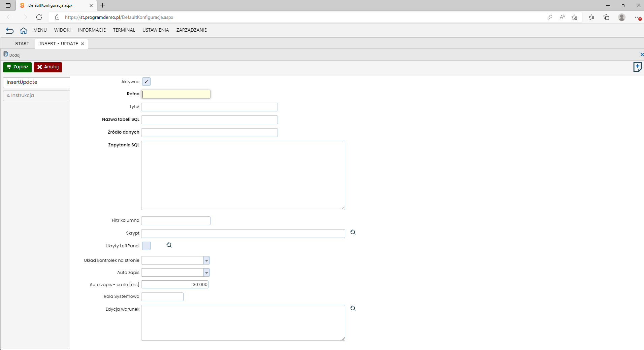644x350 pixels.
Task: Open the MENU menu
Action: click(40, 30)
